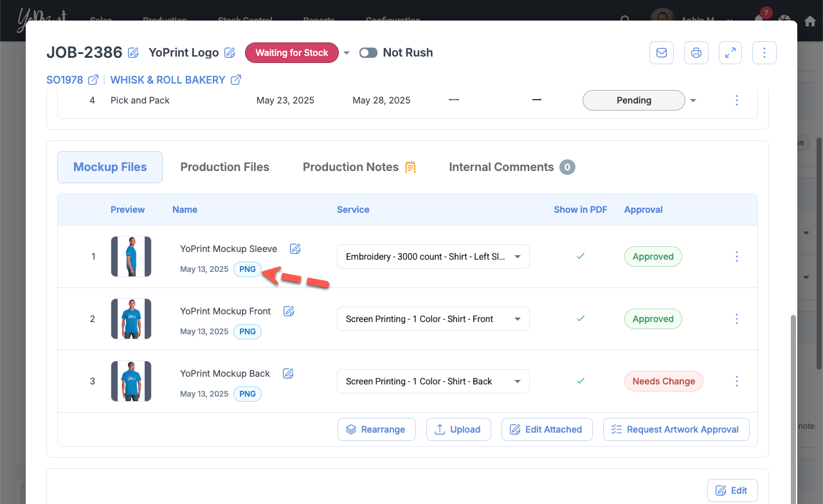Open the Pending status dropdown arrow

click(x=693, y=101)
